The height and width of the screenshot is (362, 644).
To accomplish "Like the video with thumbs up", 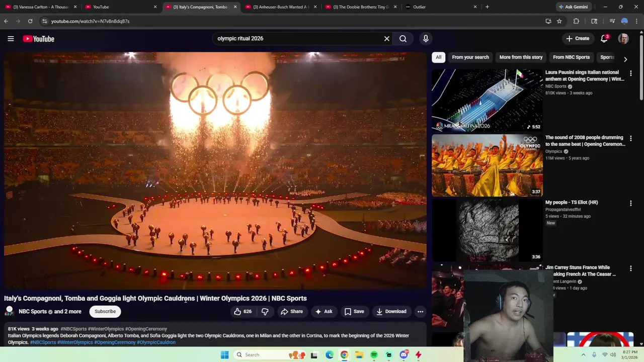I will click(x=242, y=311).
